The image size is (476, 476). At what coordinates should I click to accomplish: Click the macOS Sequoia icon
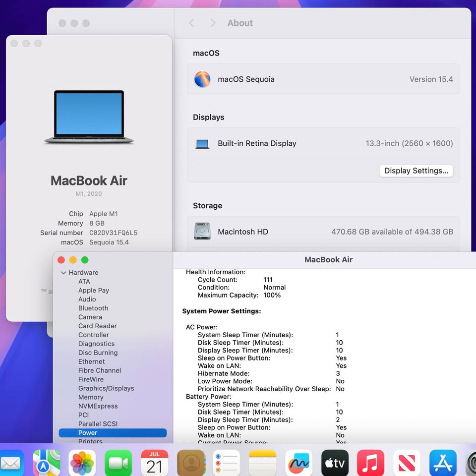pos(202,79)
